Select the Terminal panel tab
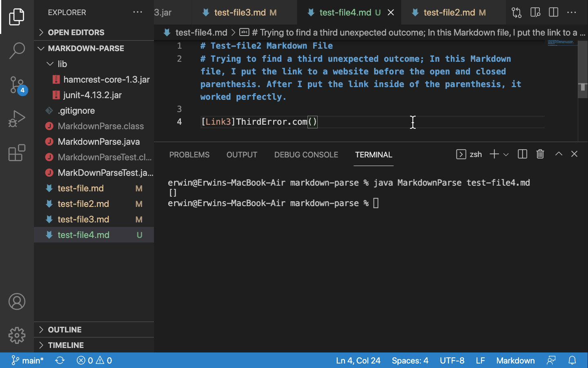 [x=374, y=155]
